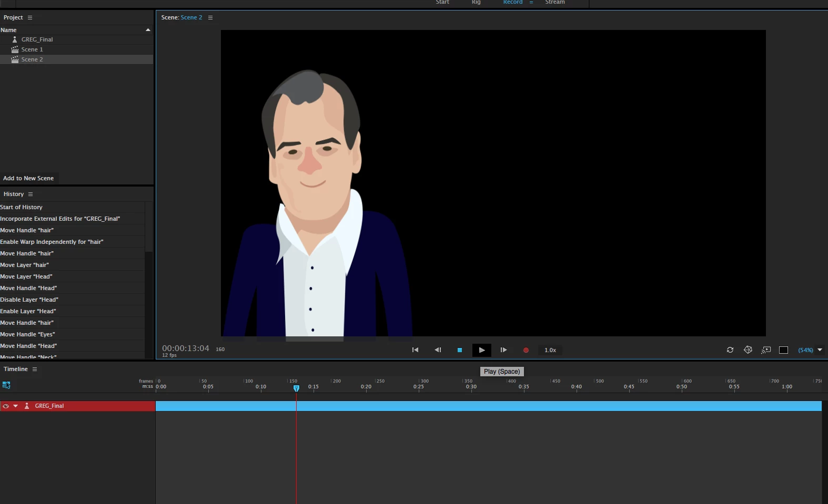Click the frame number 160
The height and width of the screenshot is (504, 828).
pyautogui.click(x=220, y=349)
